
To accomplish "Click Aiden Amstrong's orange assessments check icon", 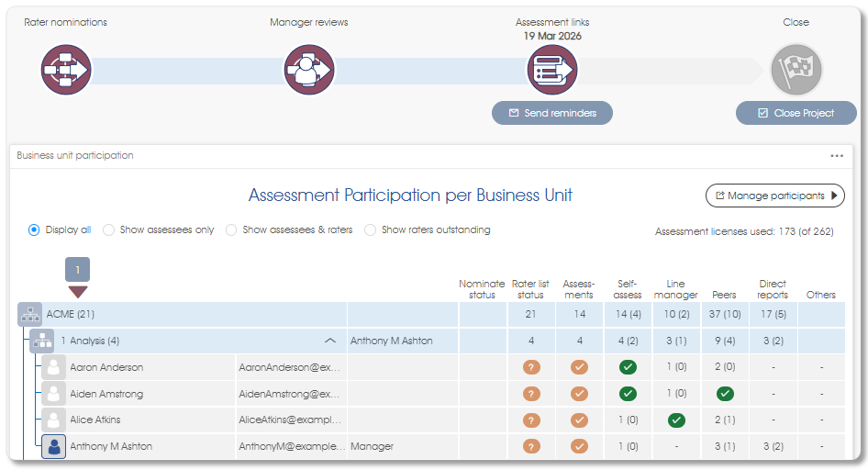I will (x=580, y=394).
